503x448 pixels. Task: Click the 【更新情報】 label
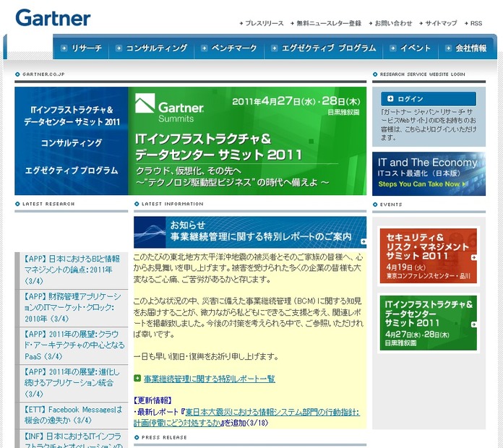(153, 400)
